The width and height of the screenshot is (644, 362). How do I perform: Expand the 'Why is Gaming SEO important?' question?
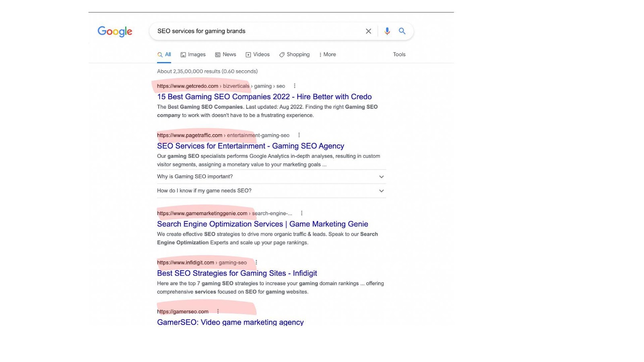pyautogui.click(x=271, y=177)
